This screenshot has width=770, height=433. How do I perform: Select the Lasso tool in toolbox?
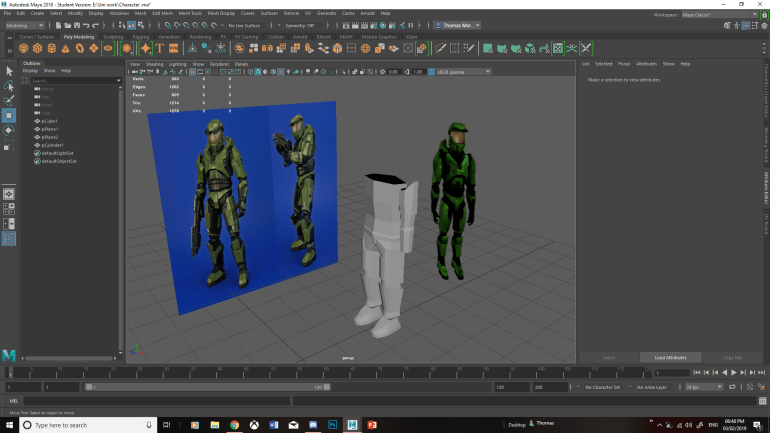pyautogui.click(x=9, y=86)
